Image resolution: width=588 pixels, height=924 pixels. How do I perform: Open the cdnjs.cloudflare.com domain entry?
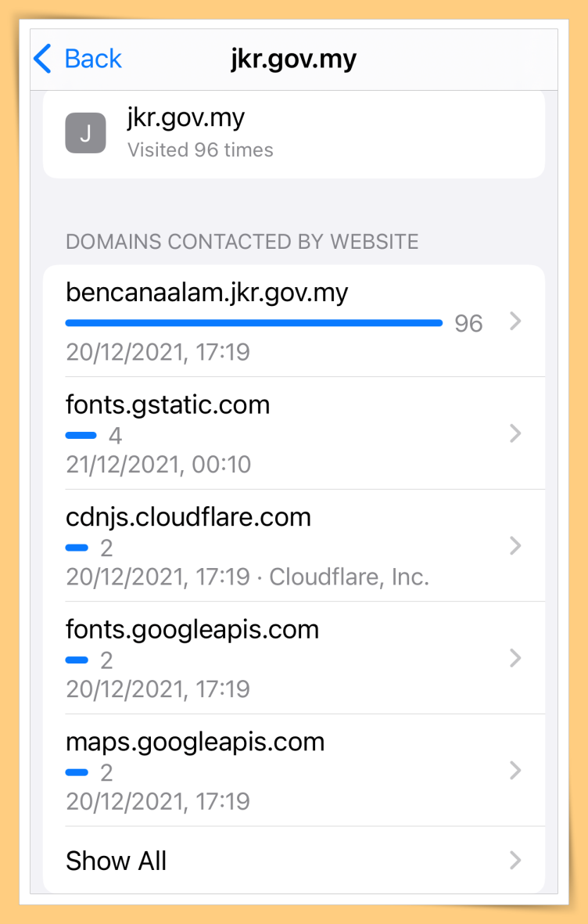click(293, 545)
